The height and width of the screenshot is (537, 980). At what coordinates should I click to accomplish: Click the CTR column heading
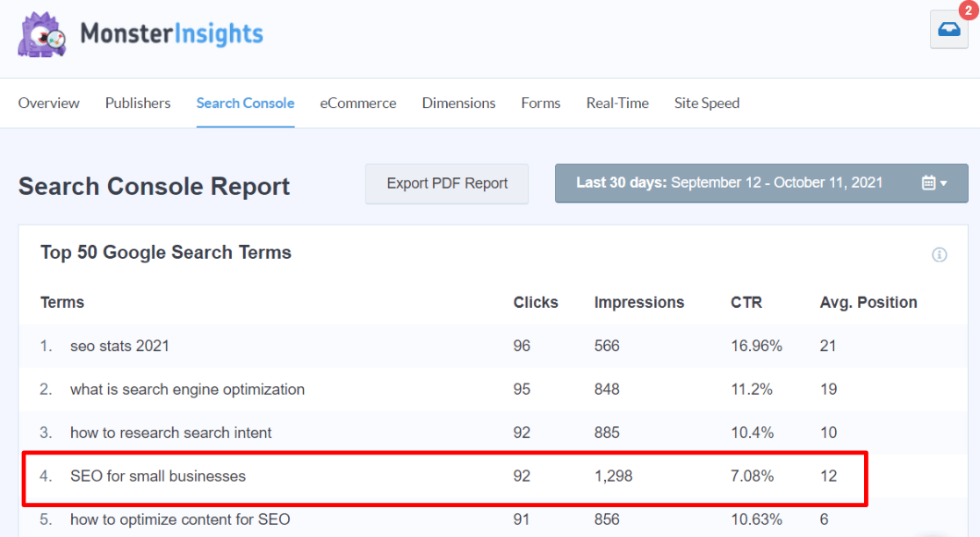(x=746, y=302)
